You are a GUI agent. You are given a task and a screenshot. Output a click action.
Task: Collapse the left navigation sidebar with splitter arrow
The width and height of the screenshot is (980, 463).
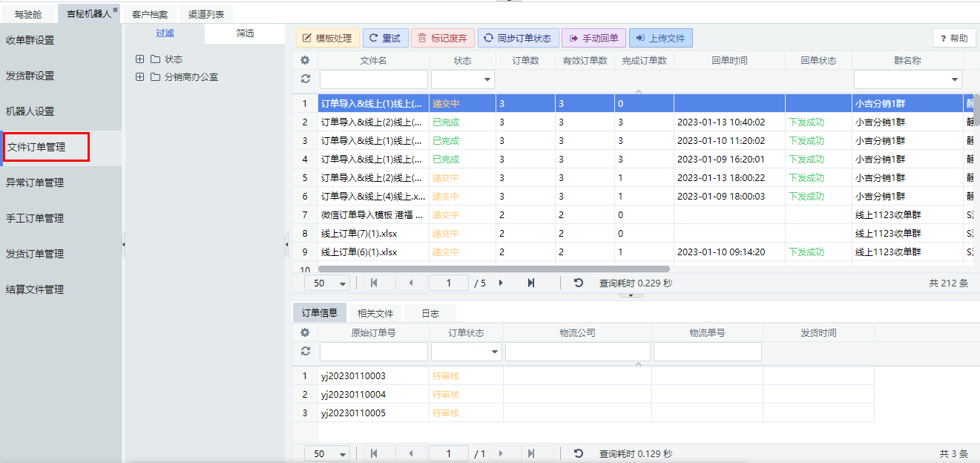click(123, 244)
